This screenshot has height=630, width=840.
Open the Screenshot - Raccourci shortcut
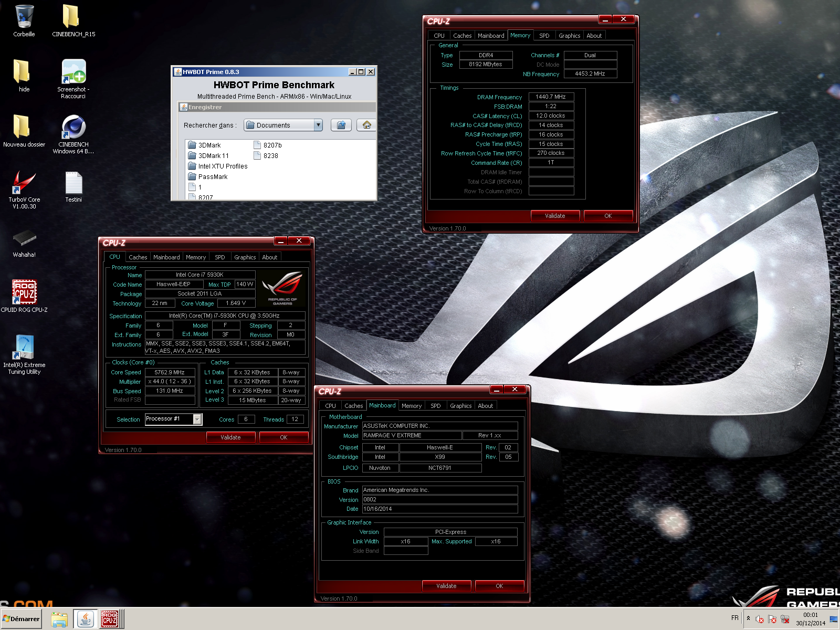pyautogui.click(x=73, y=79)
